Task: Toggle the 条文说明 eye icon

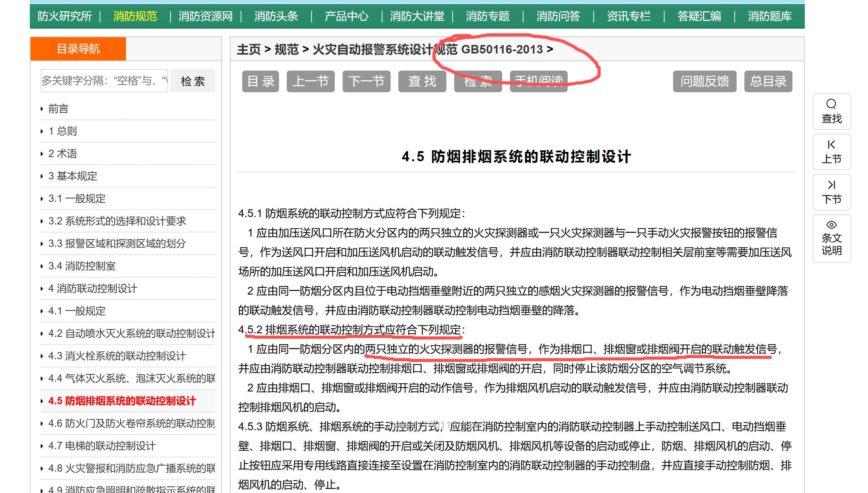Action: pos(831,225)
